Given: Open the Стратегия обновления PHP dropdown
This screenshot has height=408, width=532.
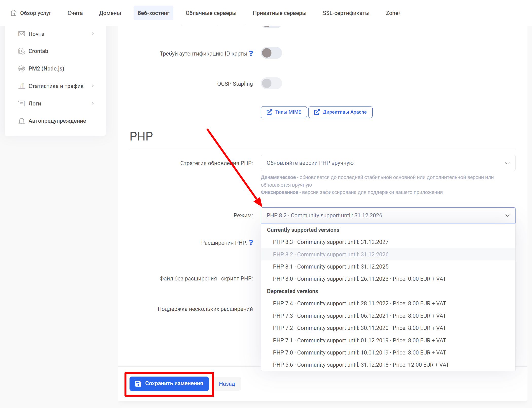Looking at the screenshot, I should point(388,163).
